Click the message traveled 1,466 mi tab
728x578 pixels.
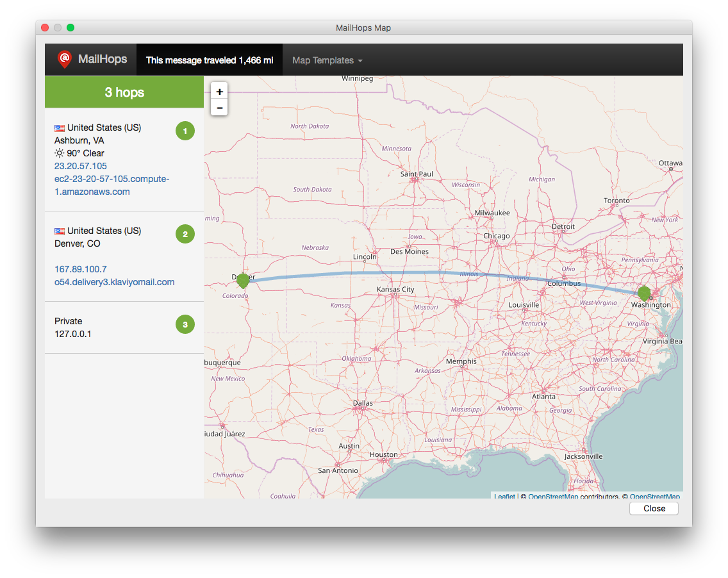point(210,60)
